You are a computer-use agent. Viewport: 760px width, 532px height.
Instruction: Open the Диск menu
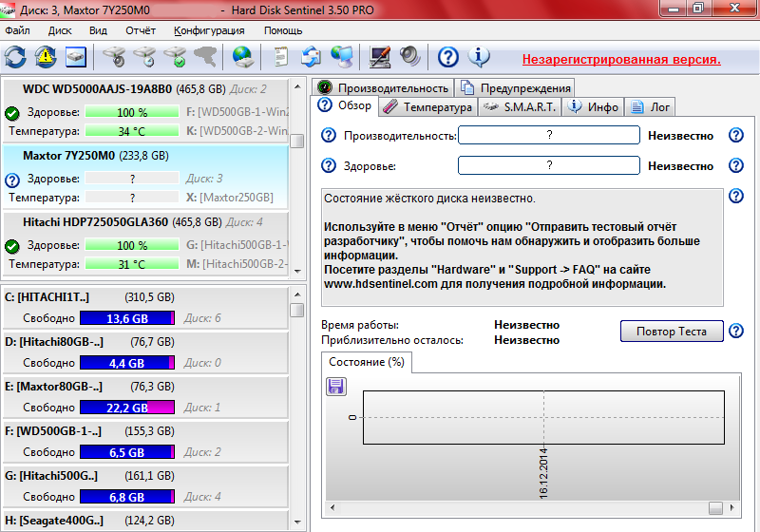point(60,30)
